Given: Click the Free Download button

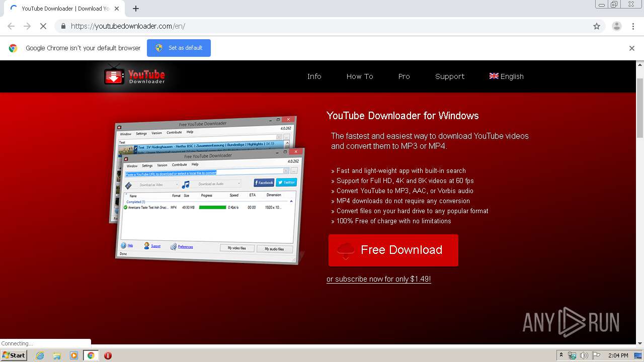Looking at the screenshot, I should click(x=393, y=250).
